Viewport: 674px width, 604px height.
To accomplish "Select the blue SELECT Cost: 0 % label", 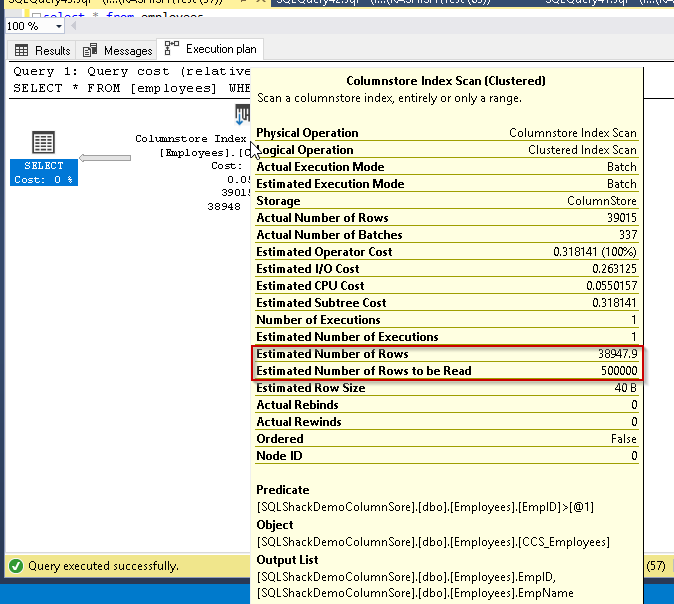I will coord(43,173).
